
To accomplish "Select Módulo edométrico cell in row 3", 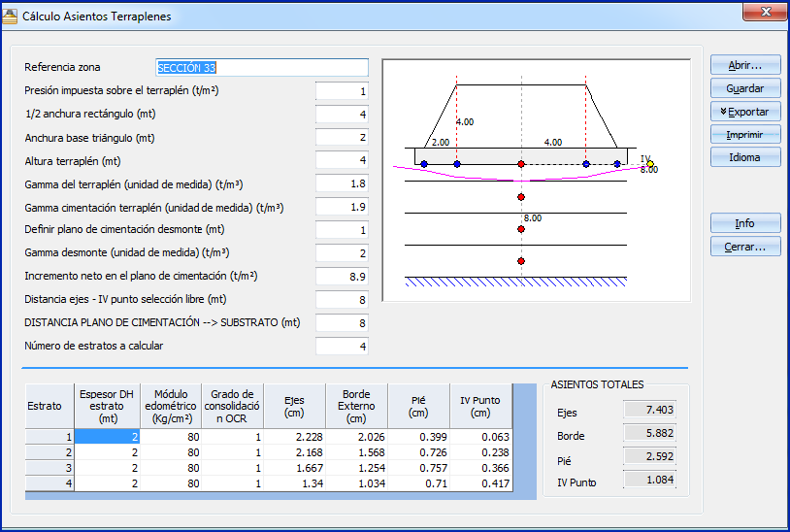I will click(171, 468).
